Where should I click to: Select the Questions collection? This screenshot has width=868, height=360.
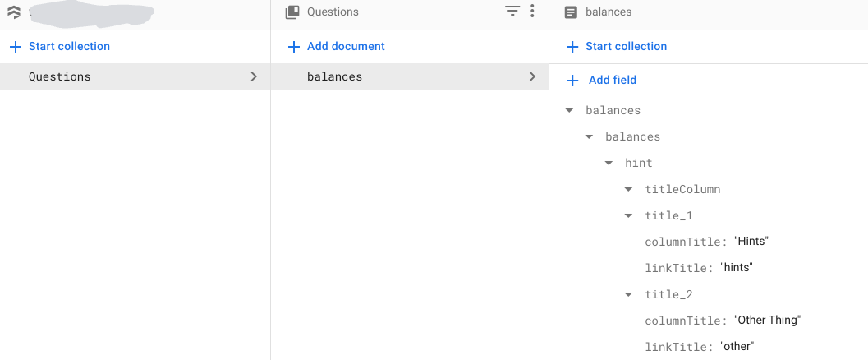click(x=60, y=76)
